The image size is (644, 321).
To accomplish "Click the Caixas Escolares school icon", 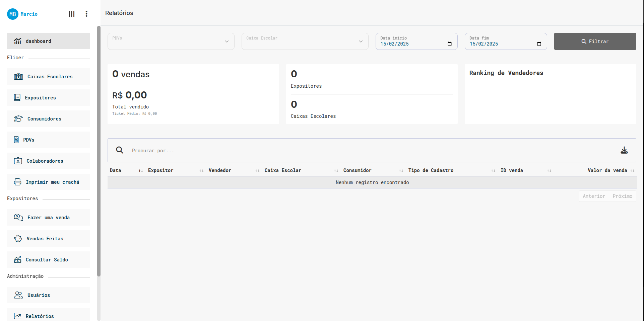I will click(x=18, y=77).
